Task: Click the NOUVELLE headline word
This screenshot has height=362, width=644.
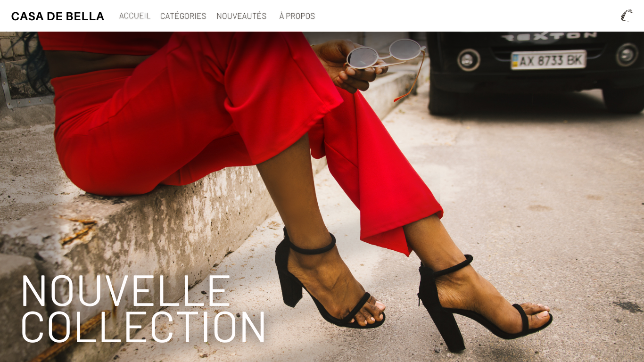Action: (x=126, y=291)
